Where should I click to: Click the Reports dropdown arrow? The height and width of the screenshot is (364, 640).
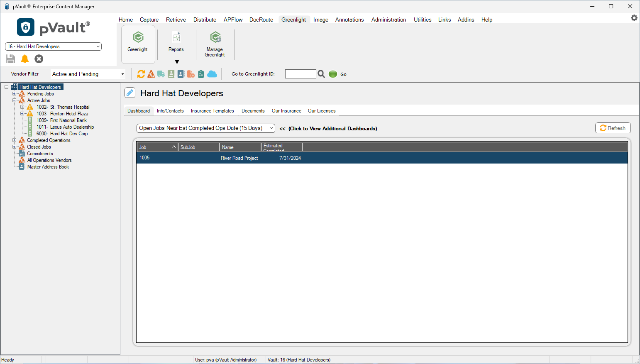[x=177, y=62]
